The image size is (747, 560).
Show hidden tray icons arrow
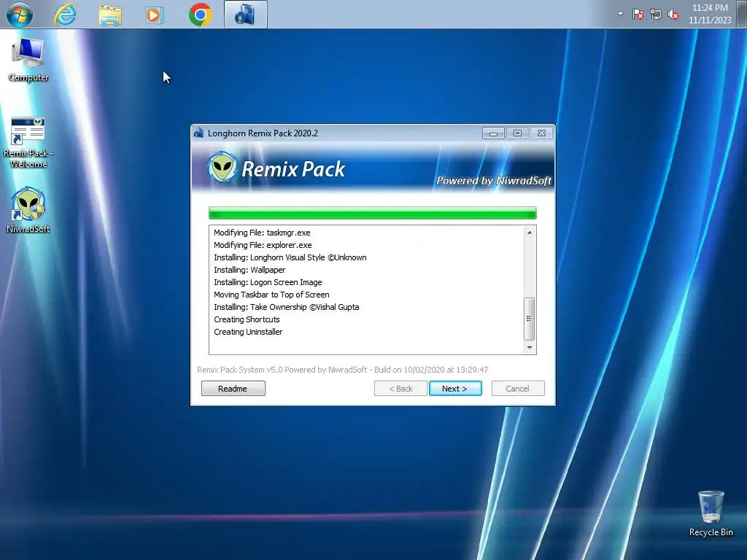pos(620,14)
